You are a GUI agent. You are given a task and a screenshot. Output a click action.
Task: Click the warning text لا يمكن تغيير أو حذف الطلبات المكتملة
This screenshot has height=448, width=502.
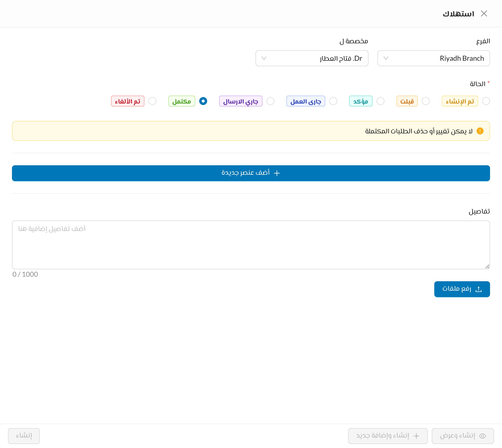click(x=419, y=131)
